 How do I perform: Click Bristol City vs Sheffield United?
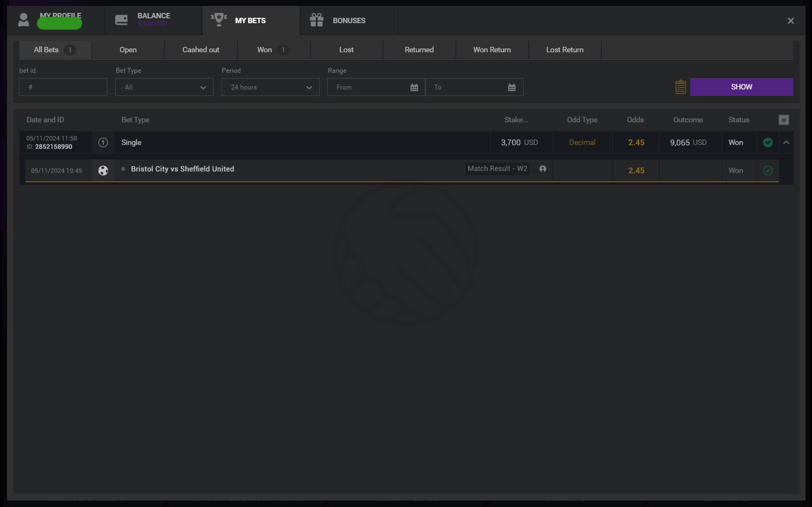point(182,169)
